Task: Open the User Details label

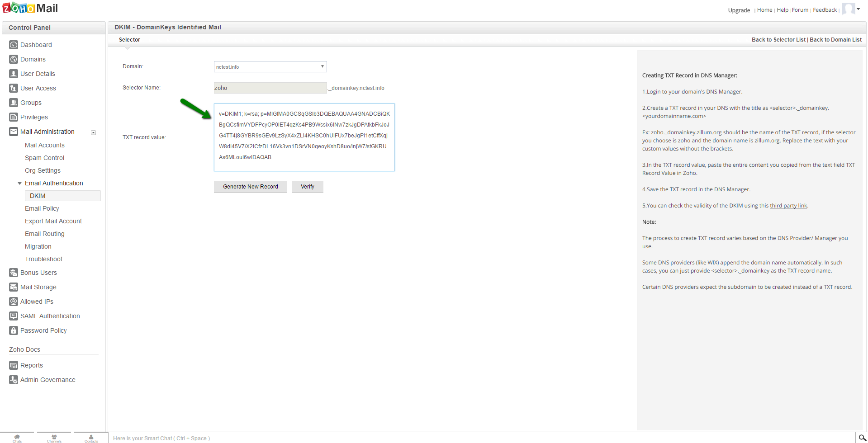Action: (x=38, y=74)
